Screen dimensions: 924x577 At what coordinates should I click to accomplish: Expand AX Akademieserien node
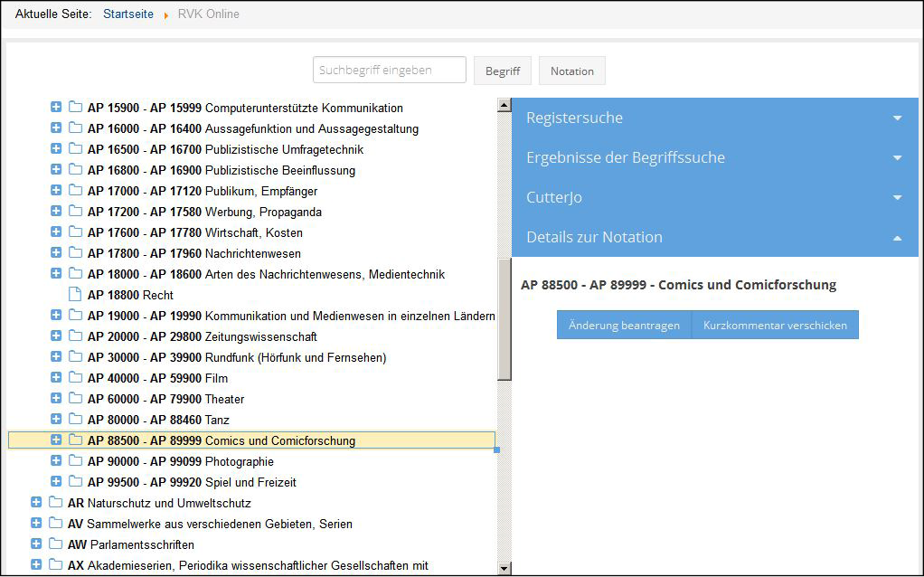(36, 564)
